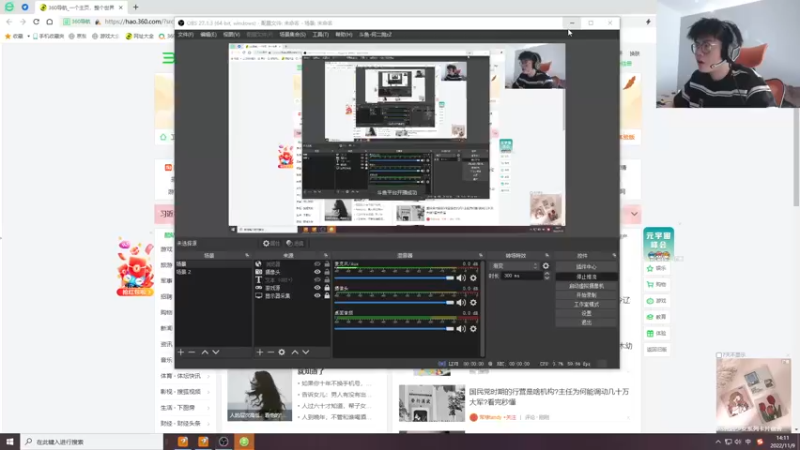Open 摄像头 mixer channel settings gear
This screenshot has width=800, height=450.
pos(473,303)
